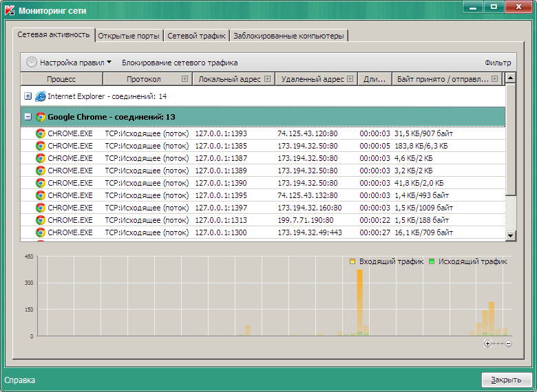Collapse the Google Chrome connections group
Image resolution: width=537 pixels, height=392 pixels.
coord(28,117)
